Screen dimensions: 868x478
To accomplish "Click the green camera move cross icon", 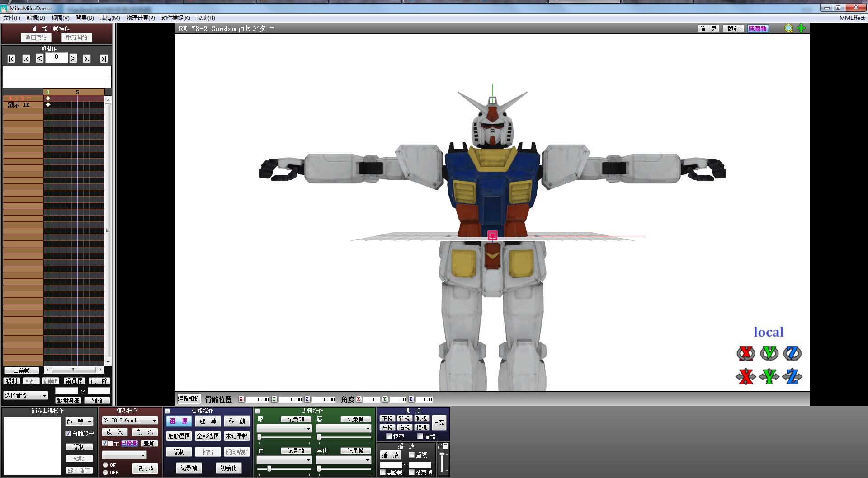I will pos(801,28).
